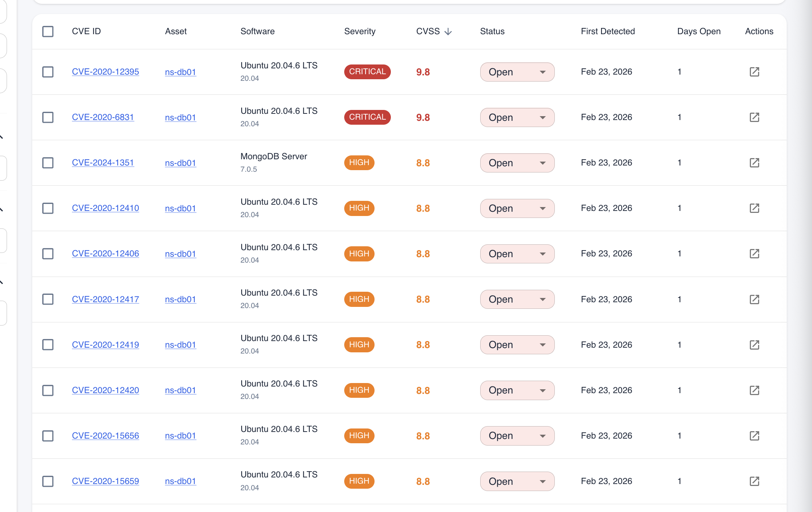
Task: Select the checkbox for CVE-2024-1351
Action: tap(47, 163)
